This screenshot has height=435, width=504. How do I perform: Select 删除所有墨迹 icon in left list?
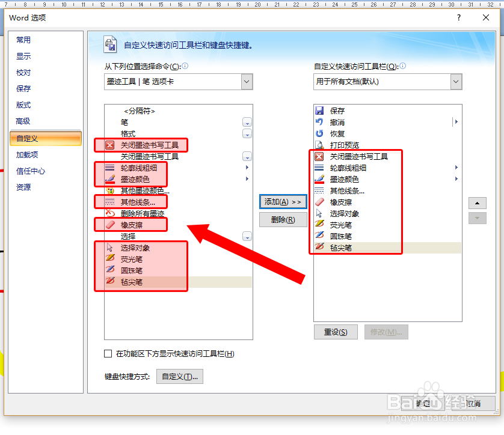(109, 213)
